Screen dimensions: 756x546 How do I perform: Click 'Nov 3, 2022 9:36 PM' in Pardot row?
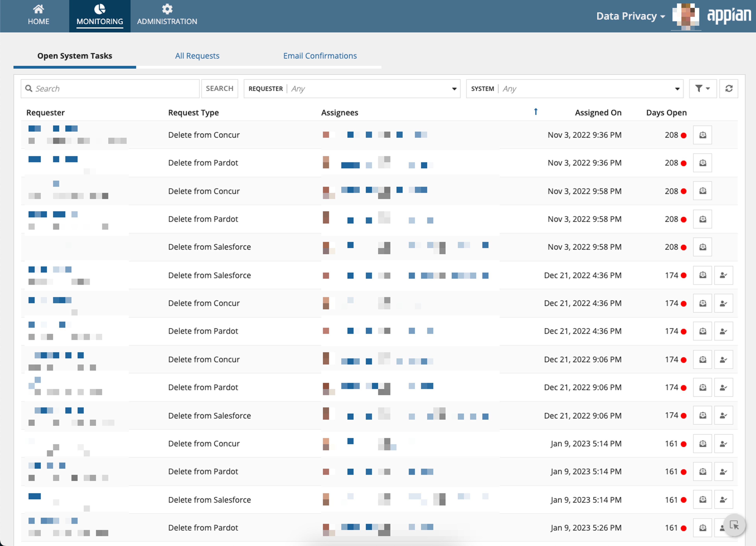coord(584,163)
